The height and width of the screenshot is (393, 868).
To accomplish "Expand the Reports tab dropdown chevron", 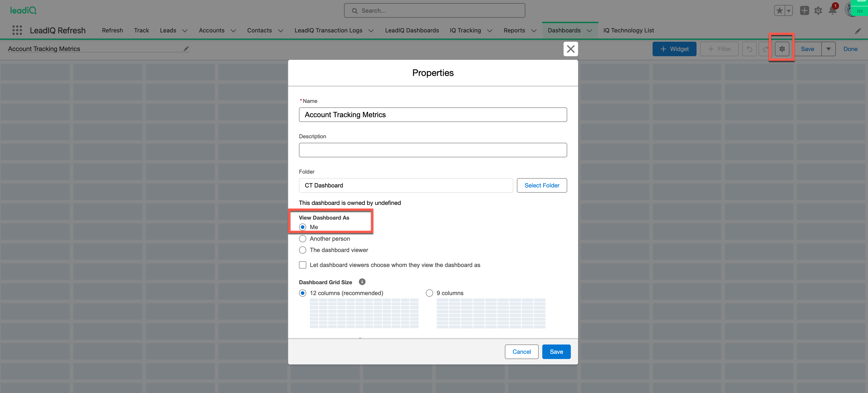I will [534, 31].
